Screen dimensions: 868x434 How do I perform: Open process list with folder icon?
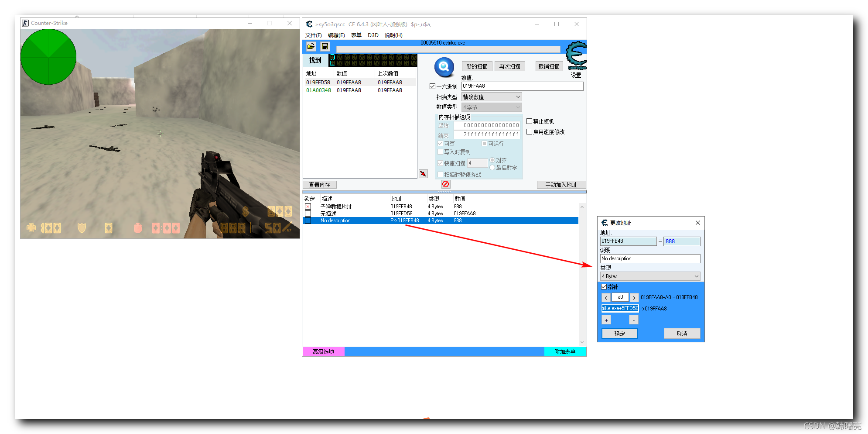pos(311,46)
